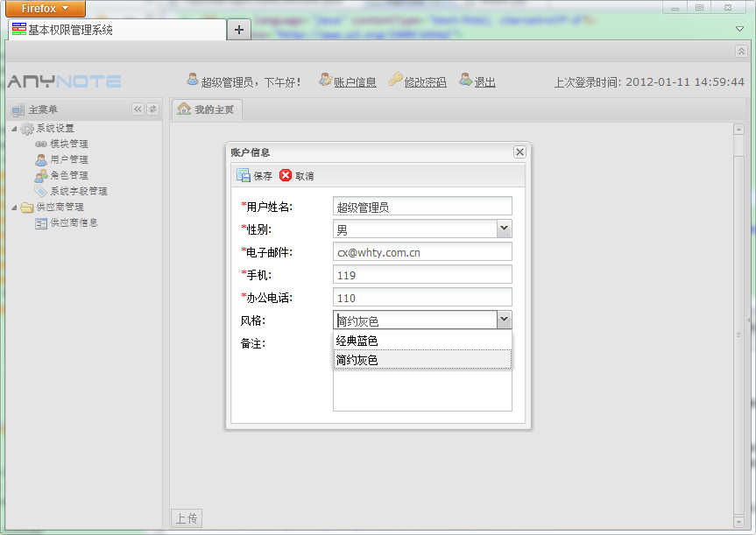Collapse the 供应商管理 tree node
Screen dimensions: 756x535
click(x=14, y=208)
